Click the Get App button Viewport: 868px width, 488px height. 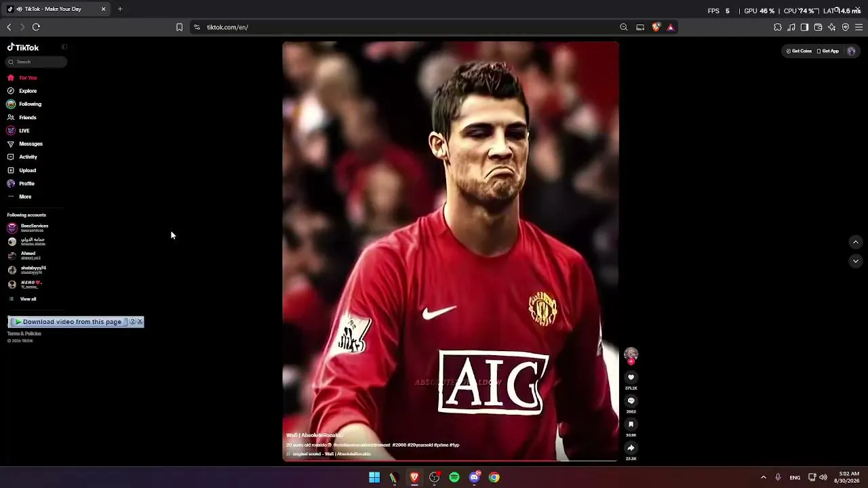pyautogui.click(x=828, y=51)
